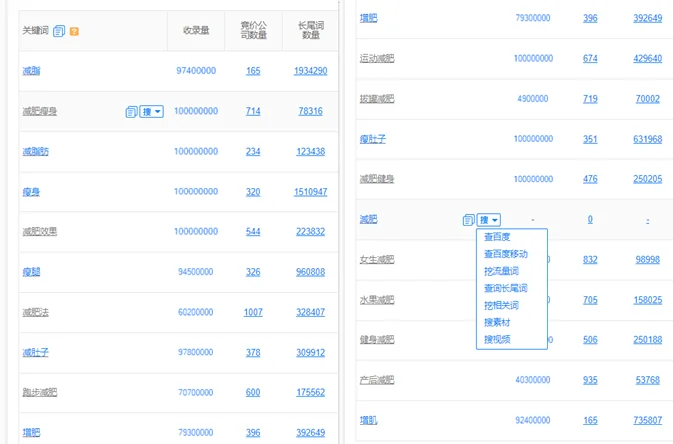Open long-tail count 223832 link
The height and width of the screenshot is (444, 673).
pyautogui.click(x=310, y=231)
